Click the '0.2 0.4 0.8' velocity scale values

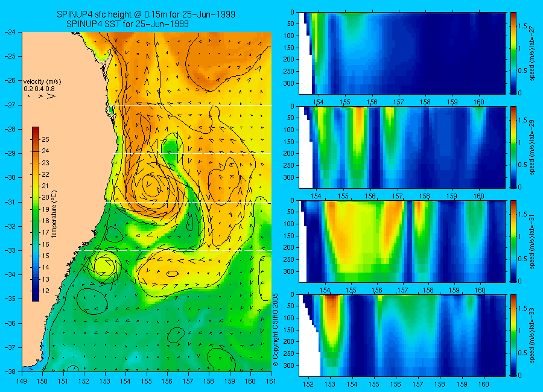pyautogui.click(x=39, y=89)
